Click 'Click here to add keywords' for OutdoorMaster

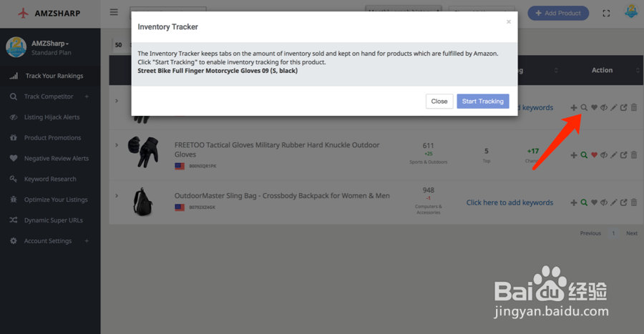point(509,202)
